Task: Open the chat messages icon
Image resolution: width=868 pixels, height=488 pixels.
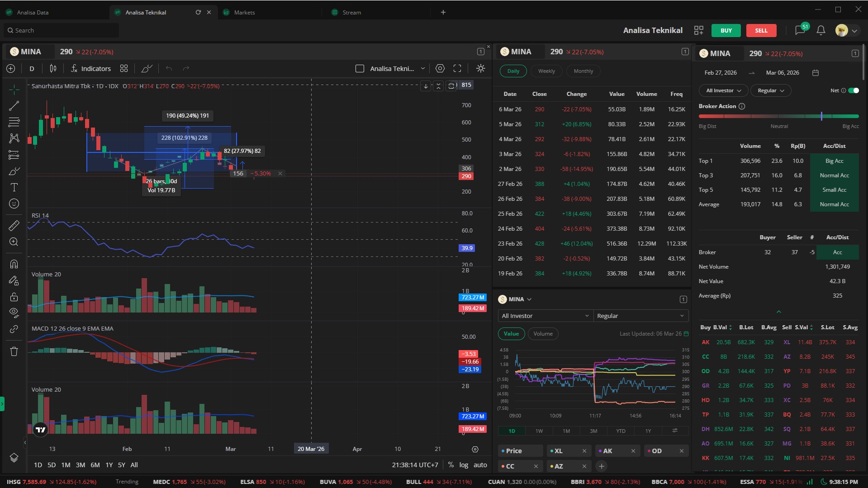Action: pyautogui.click(x=800, y=30)
